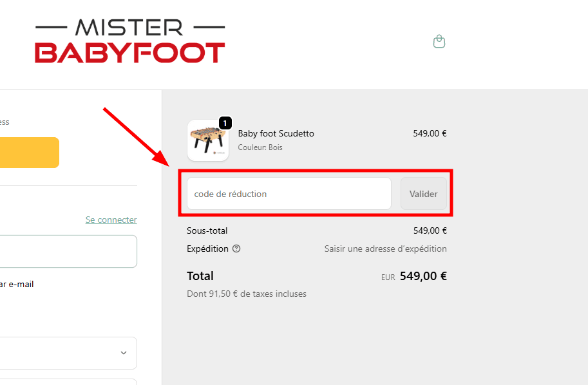Click the Expédition help question-mark icon
The image size is (588, 385).
[236, 249]
